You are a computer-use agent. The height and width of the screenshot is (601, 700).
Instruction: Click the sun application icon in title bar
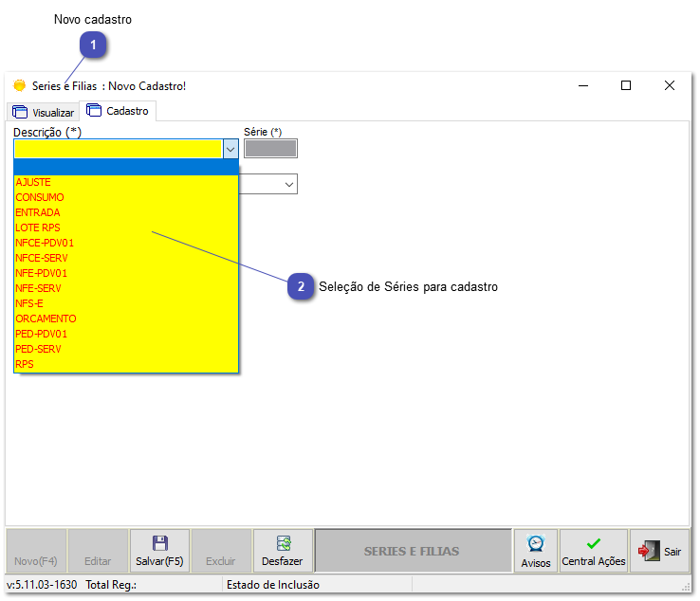coord(20,85)
